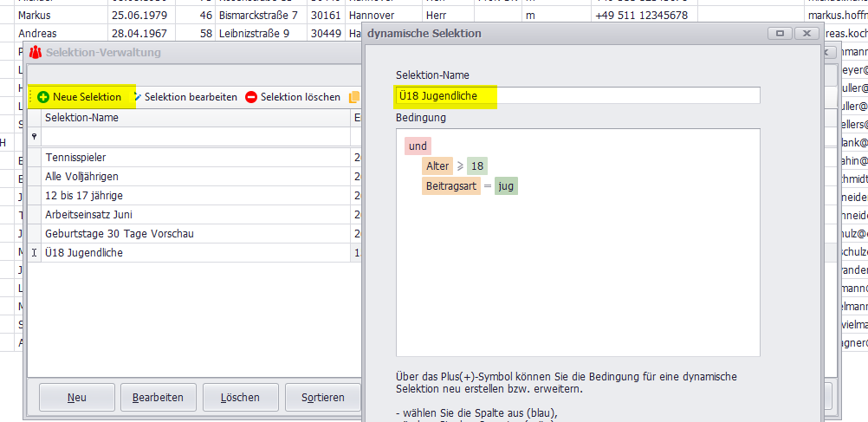Click the value '18' in the condition
This screenshot has width=868, height=422.
[x=477, y=166]
